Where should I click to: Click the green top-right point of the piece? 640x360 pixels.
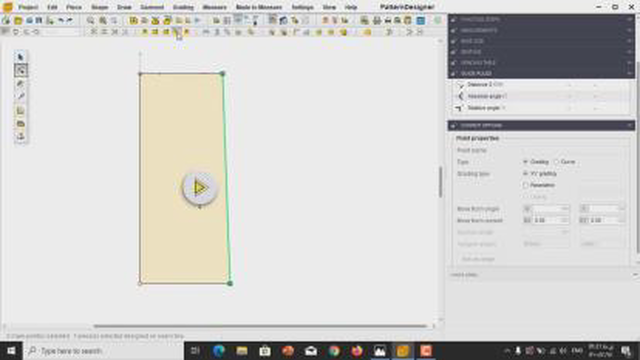(222, 74)
